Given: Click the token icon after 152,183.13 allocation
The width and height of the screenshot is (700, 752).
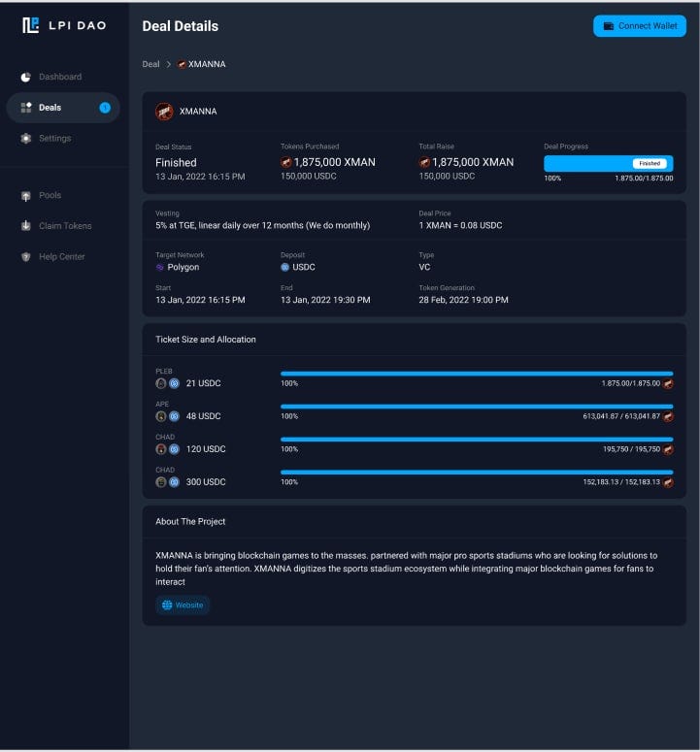Looking at the screenshot, I should (x=668, y=482).
